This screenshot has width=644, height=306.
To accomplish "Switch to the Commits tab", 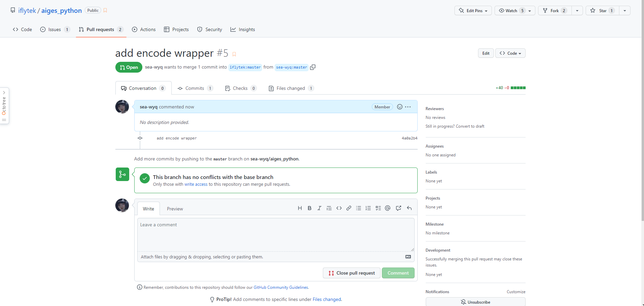I will click(195, 88).
